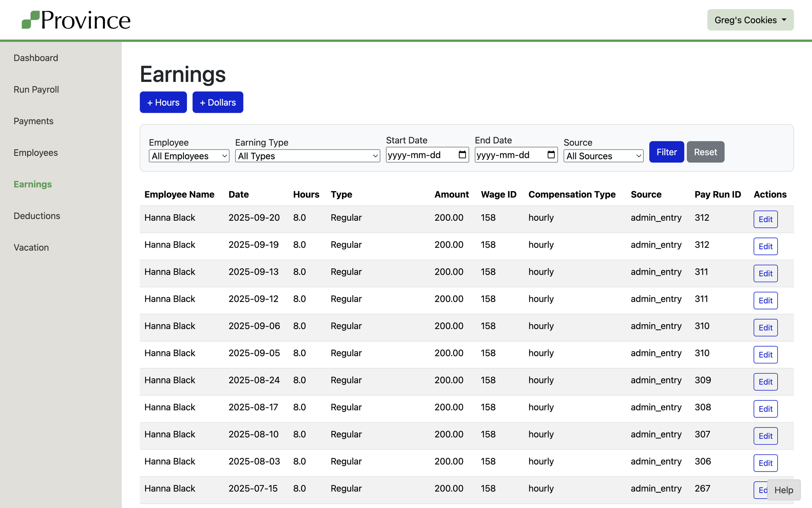812x508 pixels.
Task: Navigate to the Payments page
Action: point(33,121)
